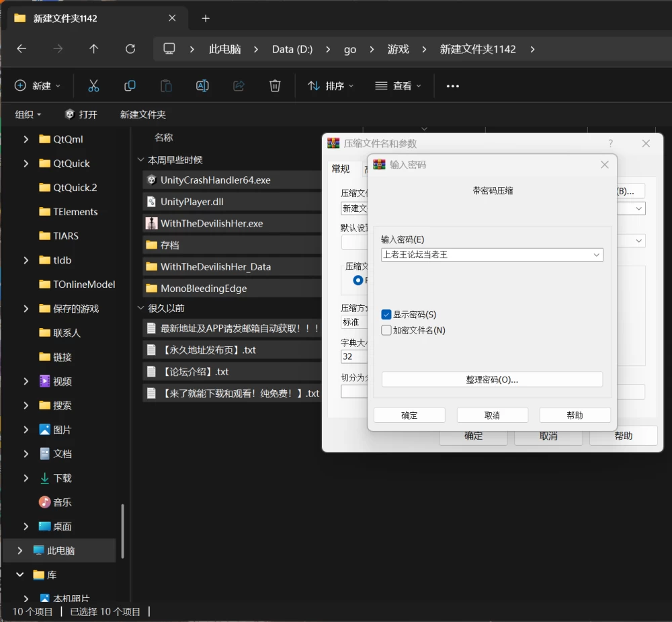Click the sidebar vertical scrollbar
Image resolution: width=672 pixels, height=622 pixels.
(122, 531)
